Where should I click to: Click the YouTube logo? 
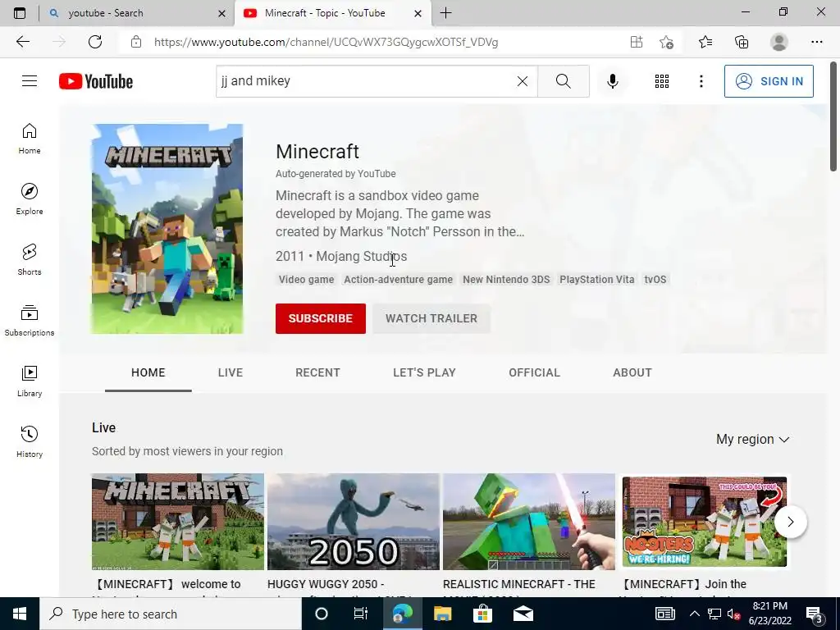coord(96,81)
